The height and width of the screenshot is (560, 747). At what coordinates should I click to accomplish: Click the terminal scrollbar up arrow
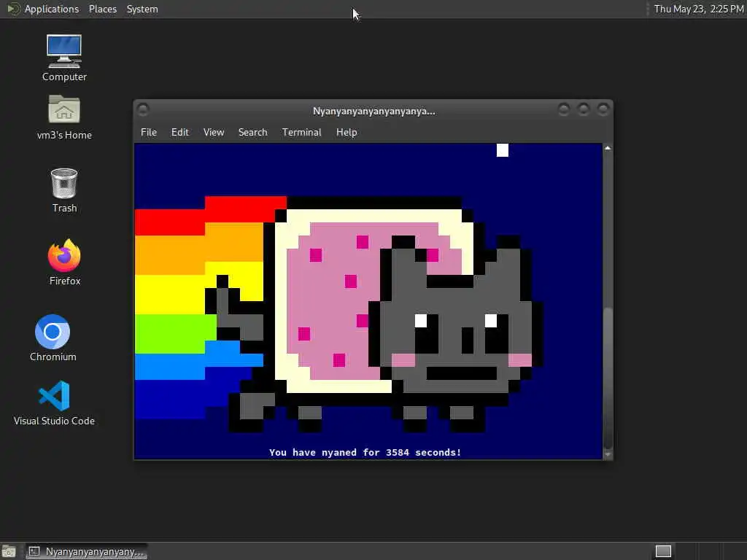tap(608, 148)
